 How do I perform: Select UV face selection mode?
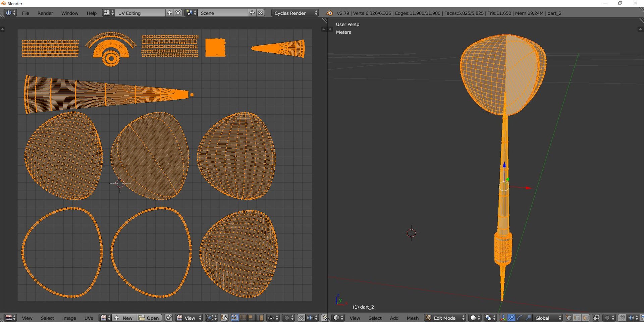(251, 318)
